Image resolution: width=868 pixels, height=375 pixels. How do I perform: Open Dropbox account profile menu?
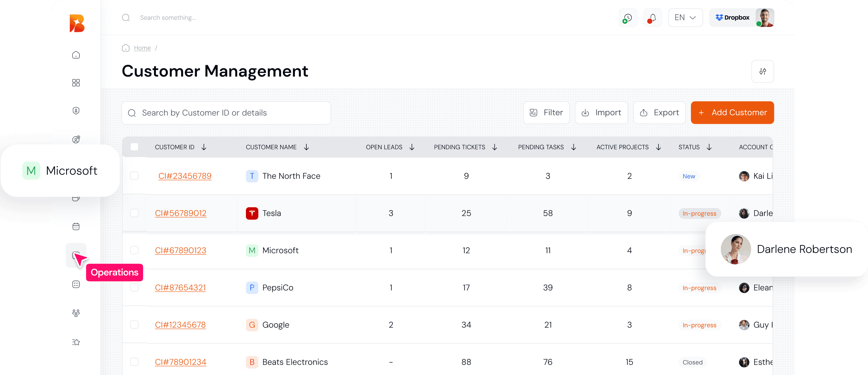(x=741, y=18)
